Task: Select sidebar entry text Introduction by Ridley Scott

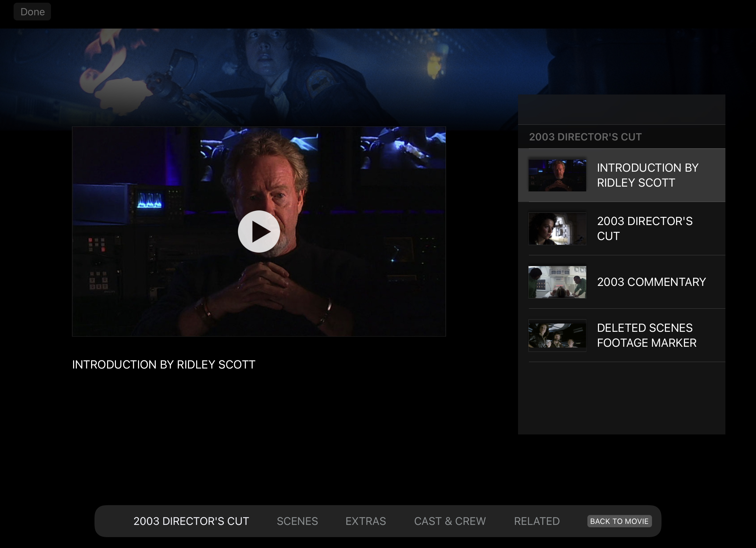Action: [648, 175]
